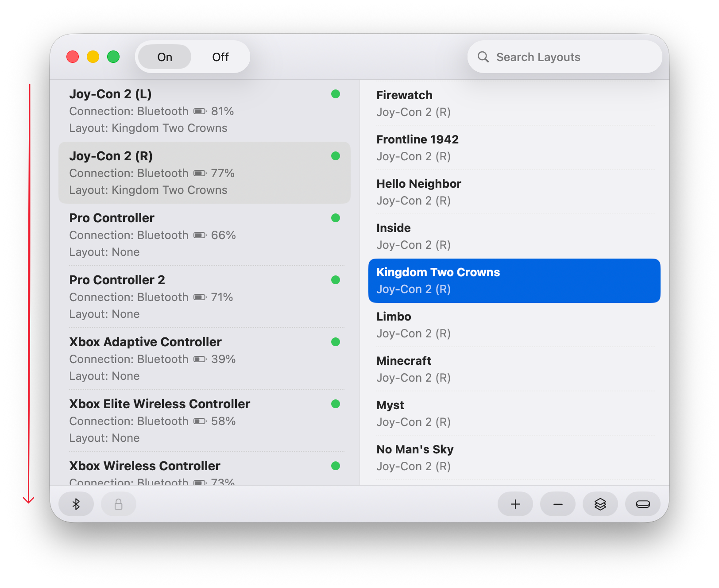The width and height of the screenshot is (719, 588).
Task: Select Xbox Elite Wireless Controller
Action: [x=205, y=421]
